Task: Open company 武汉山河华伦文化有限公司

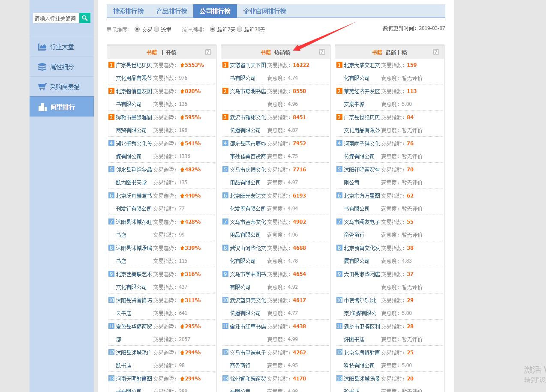Action: tap(248, 254)
